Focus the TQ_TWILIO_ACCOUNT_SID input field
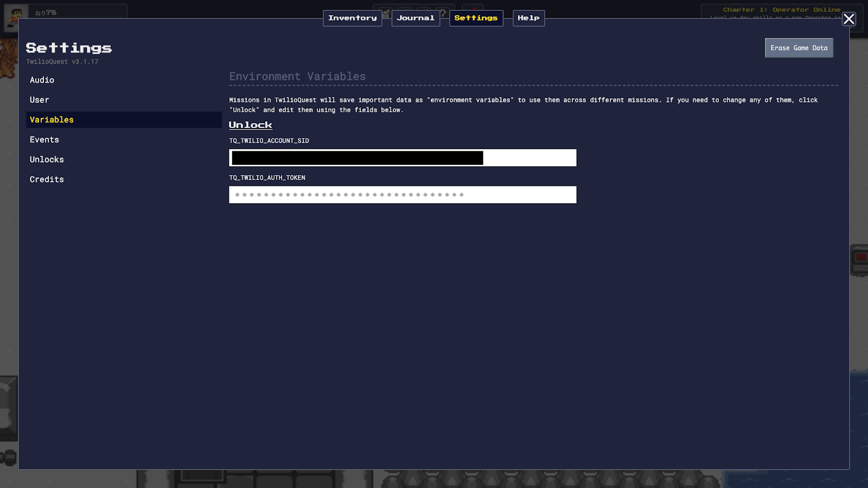Image resolution: width=868 pixels, height=488 pixels. (403, 158)
